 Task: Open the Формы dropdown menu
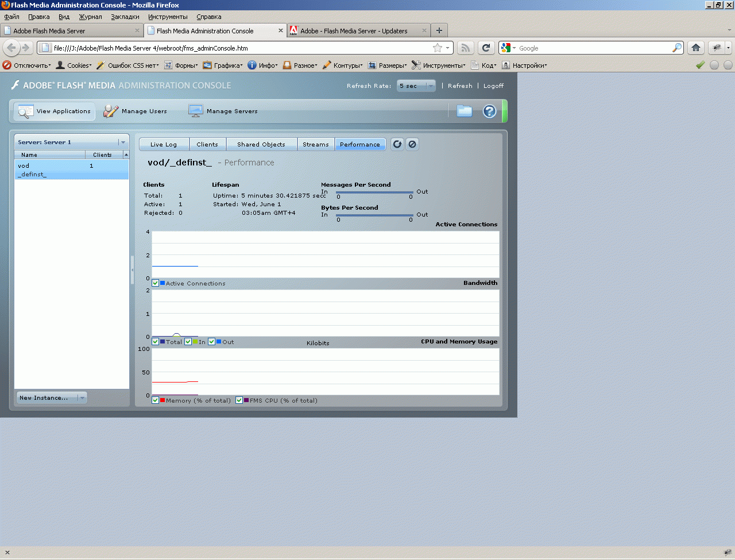pyautogui.click(x=181, y=65)
